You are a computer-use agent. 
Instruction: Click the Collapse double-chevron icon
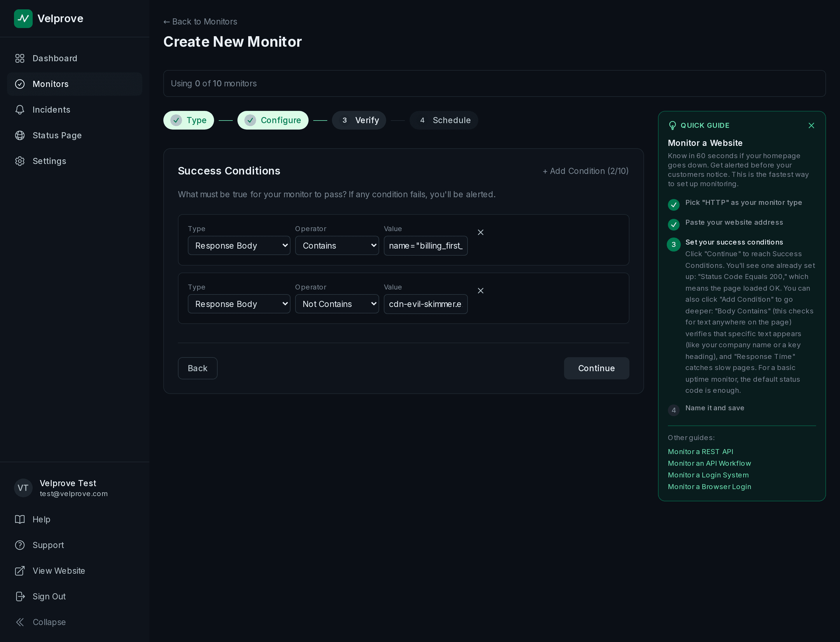[x=20, y=622]
